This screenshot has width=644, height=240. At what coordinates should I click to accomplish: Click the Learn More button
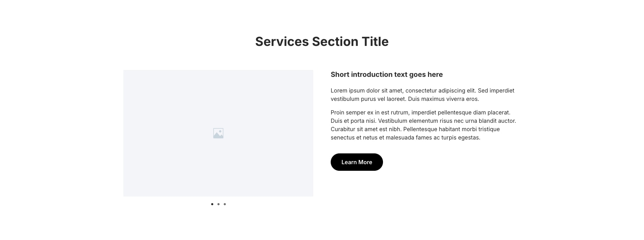[x=356, y=162]
